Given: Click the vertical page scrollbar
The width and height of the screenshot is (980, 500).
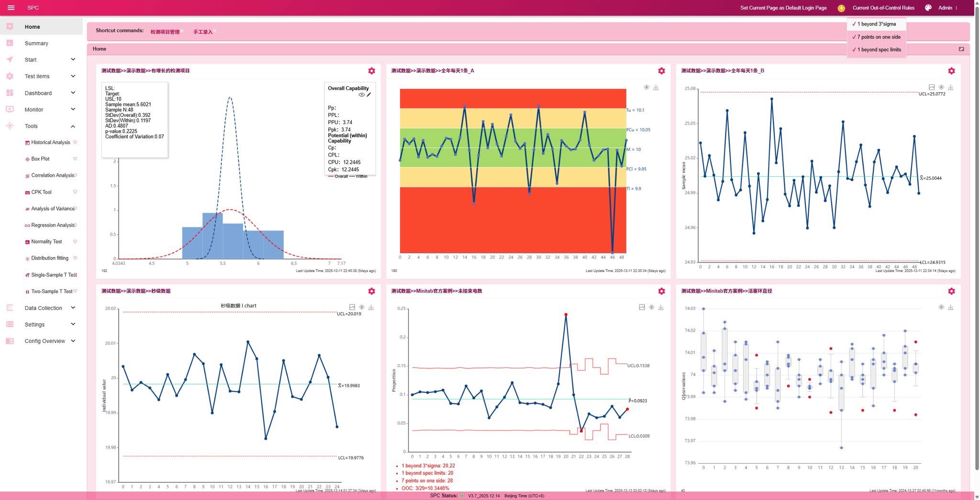Looking at the screenshot, I should (x=977, y=239).
